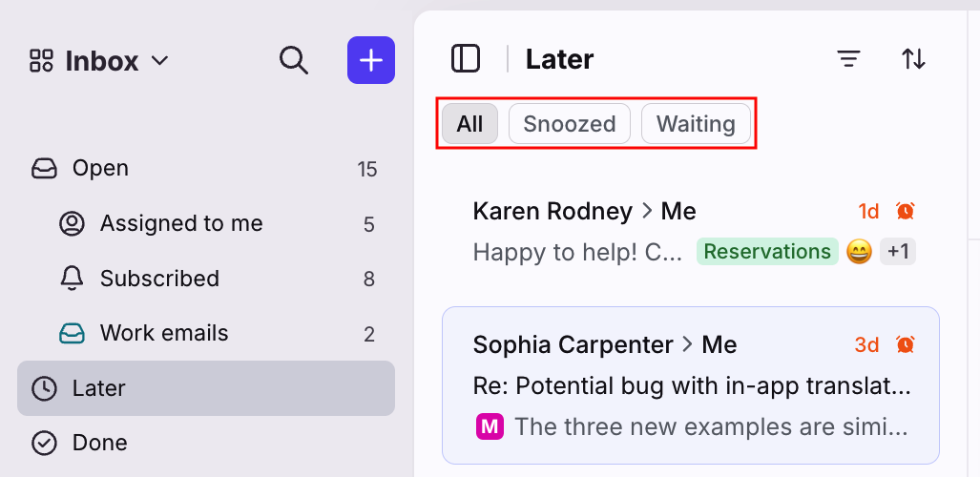Click the +1 more tags badge

tap(898, 251)
